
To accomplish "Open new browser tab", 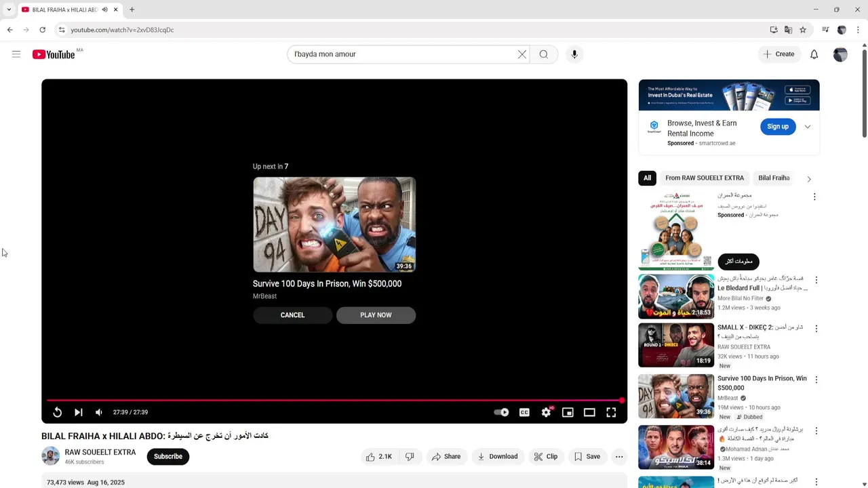I will (x=132, y=9).
